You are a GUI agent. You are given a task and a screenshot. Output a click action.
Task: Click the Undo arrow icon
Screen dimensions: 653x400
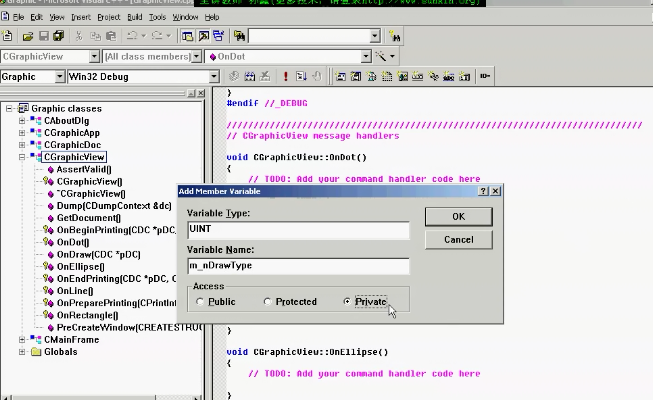(x=132, y=36)
